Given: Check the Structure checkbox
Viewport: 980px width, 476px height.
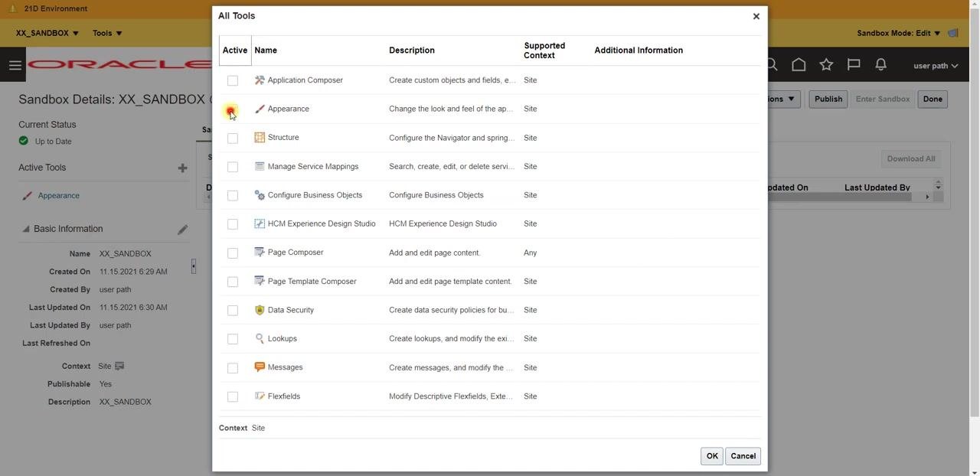Looking at the screenshot, I should (x=233, y=138).
